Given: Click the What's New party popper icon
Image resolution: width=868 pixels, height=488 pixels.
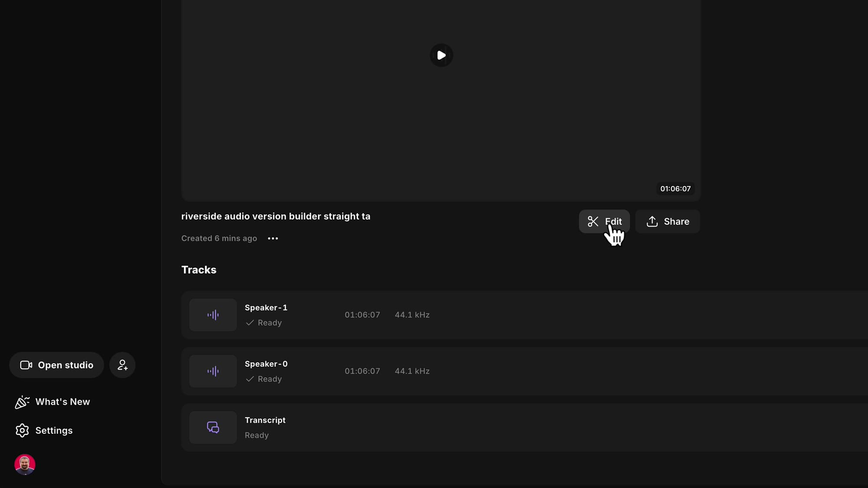Looking at the screenshot, I should [22, 402].
